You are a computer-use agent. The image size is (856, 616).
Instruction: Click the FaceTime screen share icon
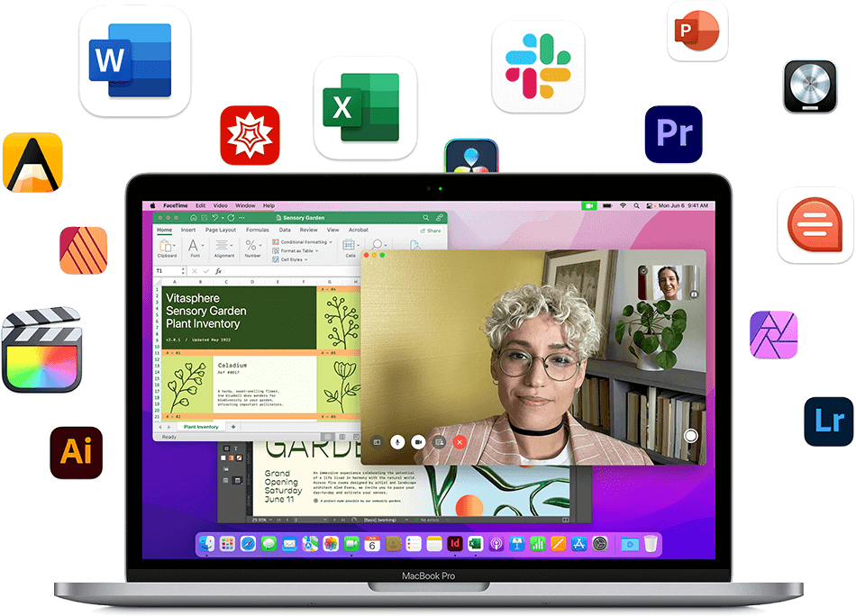[439, 442]
